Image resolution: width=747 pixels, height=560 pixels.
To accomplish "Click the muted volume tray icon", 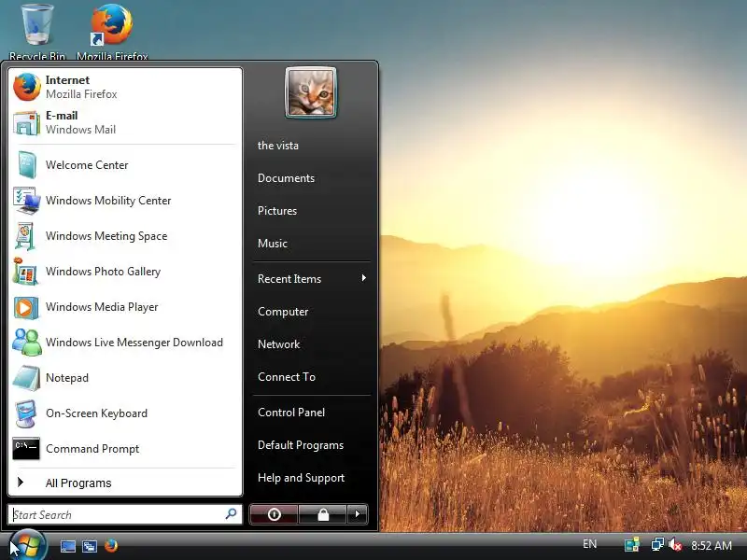I will pyautogui.click(x=674, y=545).
